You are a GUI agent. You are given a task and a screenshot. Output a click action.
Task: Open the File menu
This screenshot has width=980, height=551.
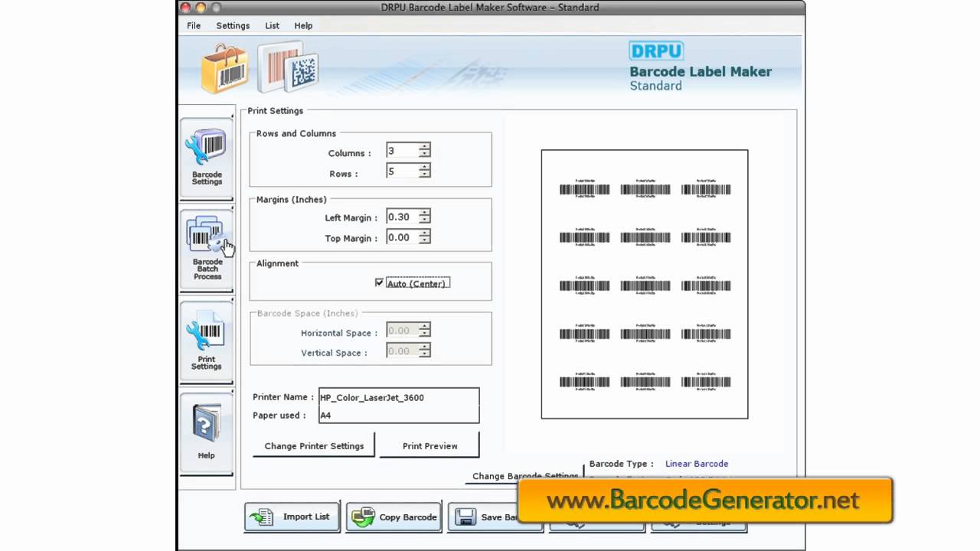[194, 25]
